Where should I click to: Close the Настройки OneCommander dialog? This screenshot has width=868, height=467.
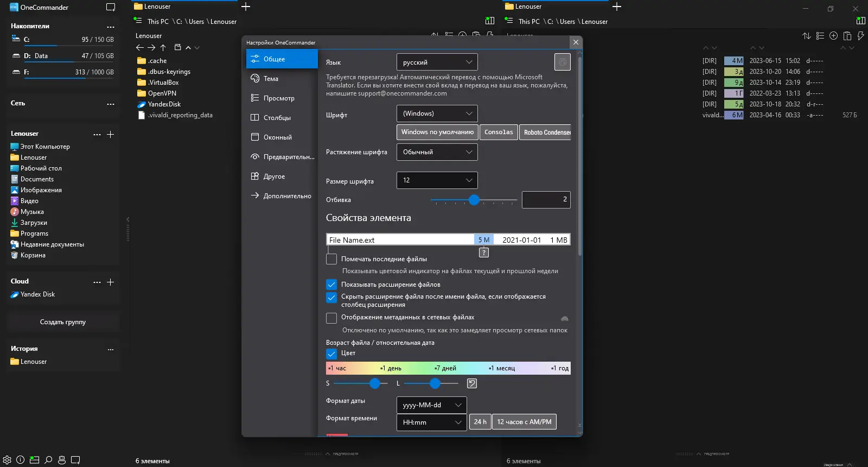tap(576, 42)
